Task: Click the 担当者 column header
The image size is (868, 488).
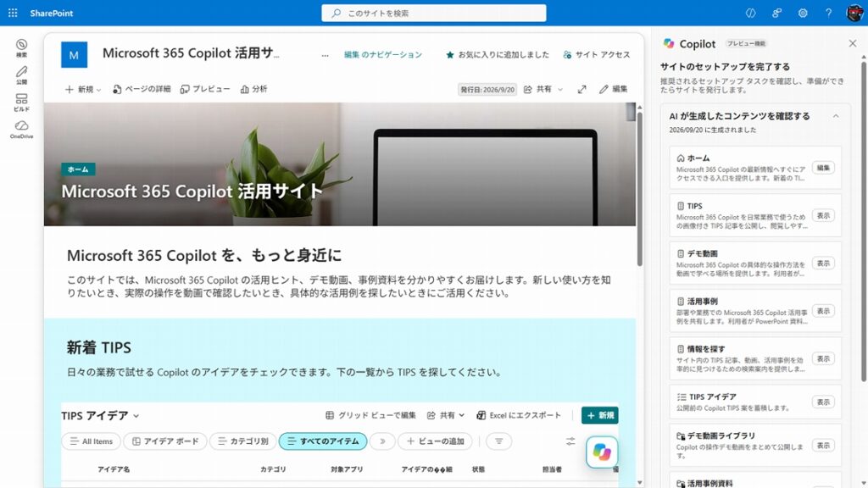Action: pyautogui.click(x=552, y=469)
